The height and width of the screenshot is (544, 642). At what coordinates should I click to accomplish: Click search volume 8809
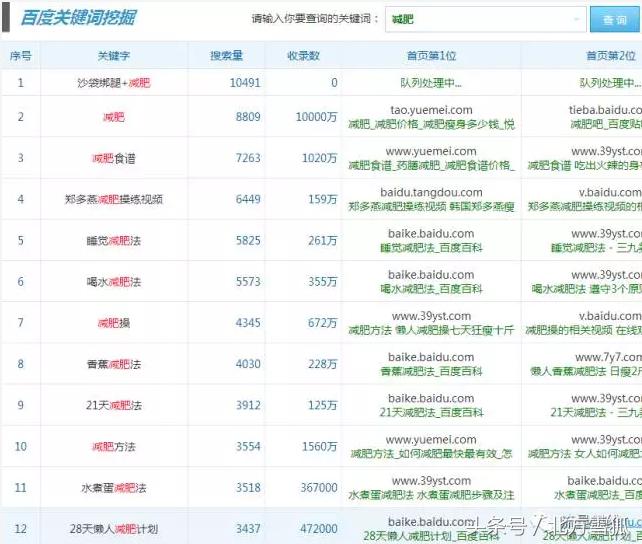[x=248, y=117]
